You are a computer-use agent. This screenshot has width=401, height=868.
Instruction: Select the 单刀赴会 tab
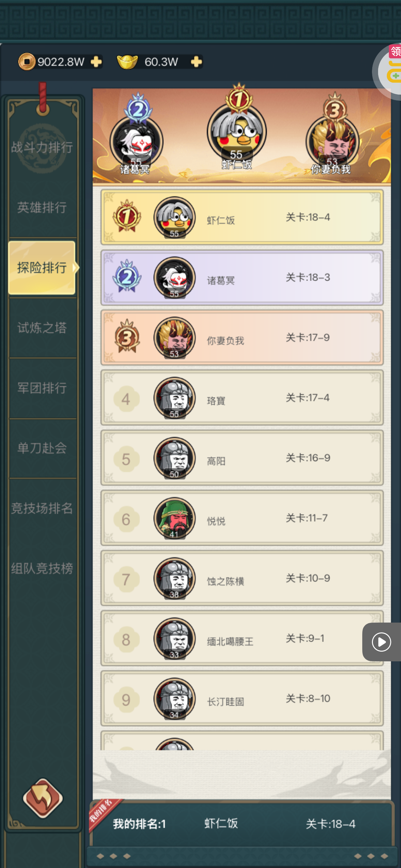pyautogui.click(x=42, y=448)
